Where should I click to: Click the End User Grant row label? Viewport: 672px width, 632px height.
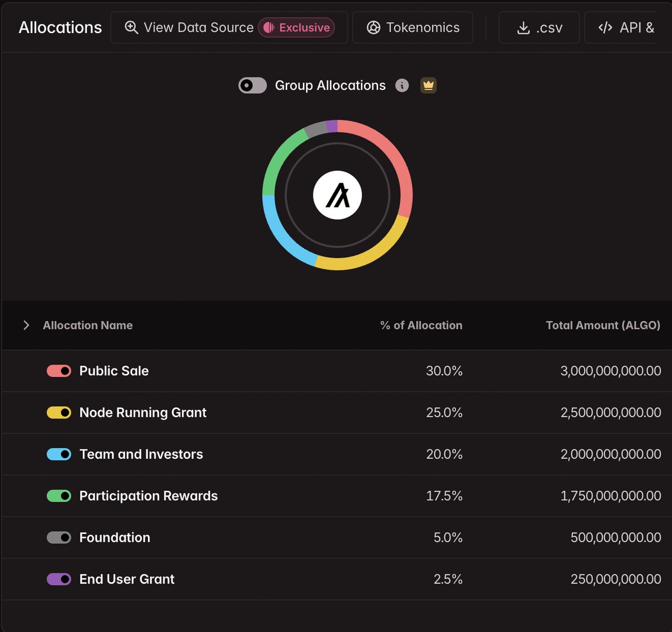pyautogui.click(x=127, y=579)
